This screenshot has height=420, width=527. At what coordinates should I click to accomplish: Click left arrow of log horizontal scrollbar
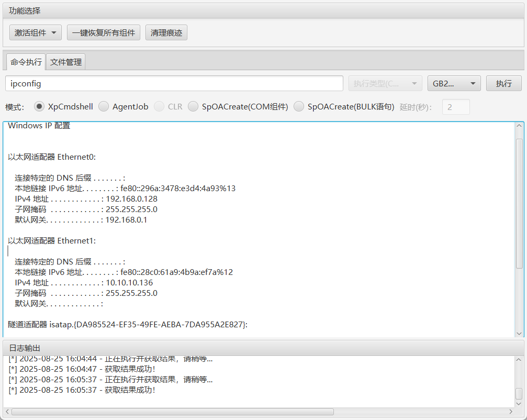(x=7, y=412)
